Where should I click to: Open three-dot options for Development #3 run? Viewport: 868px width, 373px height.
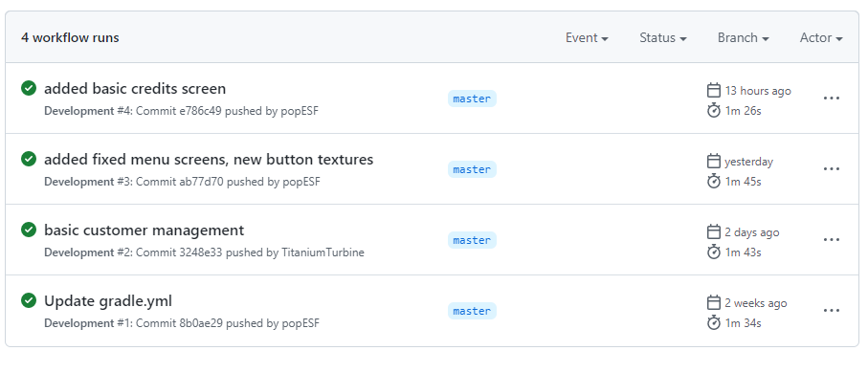832,168
